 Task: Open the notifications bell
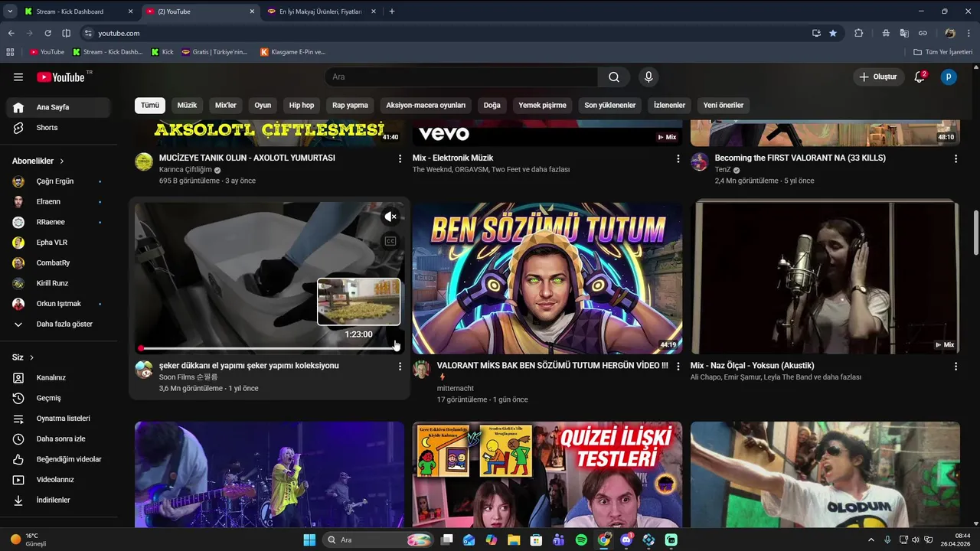[920, 77]
